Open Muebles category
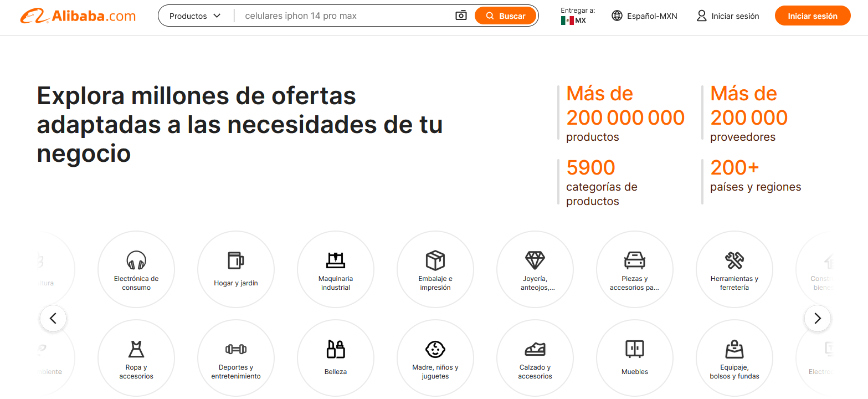This screenshot has width=868, height=399. 635,358
